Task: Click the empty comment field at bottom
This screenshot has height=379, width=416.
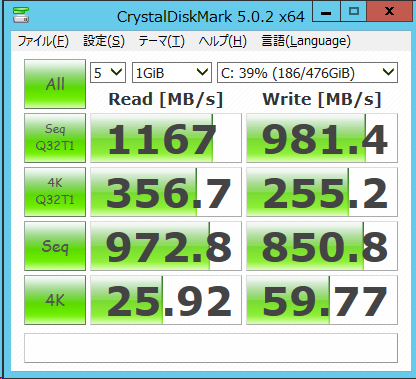Action: pyautogui.click(x=211, y=348)
